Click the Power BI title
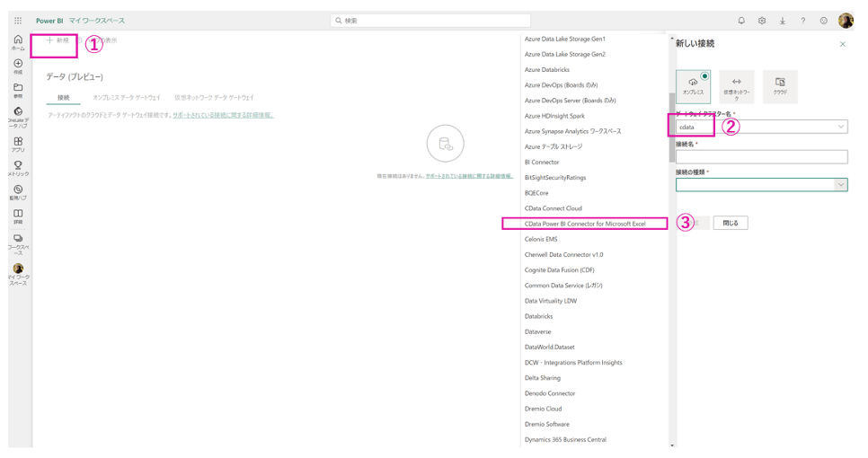The width and height of the screenshot is (868, 458). click(49, 21)
